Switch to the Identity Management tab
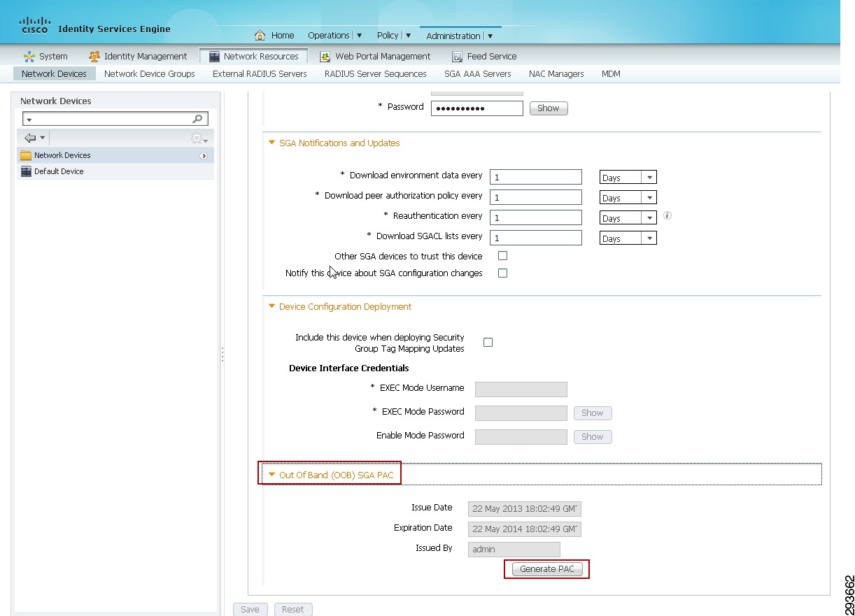Viewport: 855px width, 616px height. tap(138, 57)
